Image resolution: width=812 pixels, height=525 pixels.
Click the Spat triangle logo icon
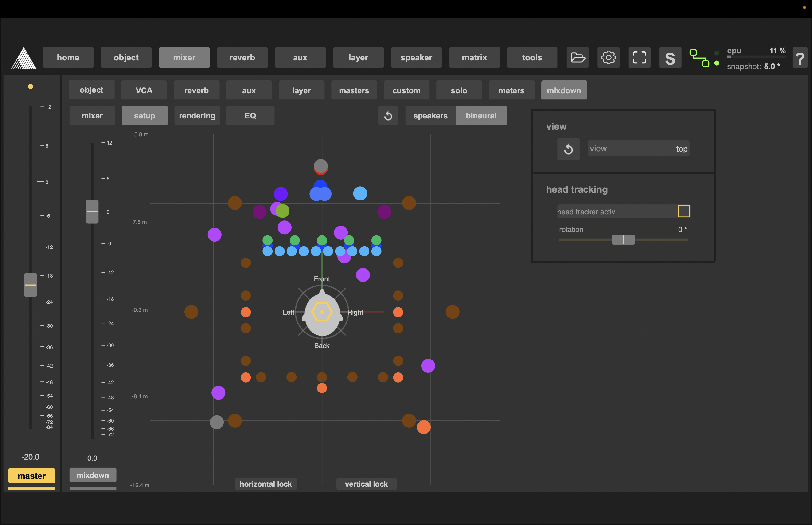coord(23,58)
